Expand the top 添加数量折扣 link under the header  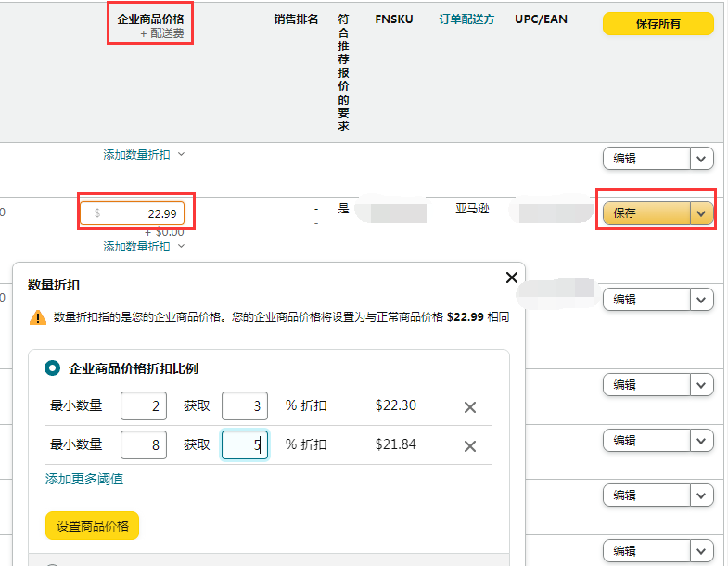pyautogui.click(x=144, y=154)
